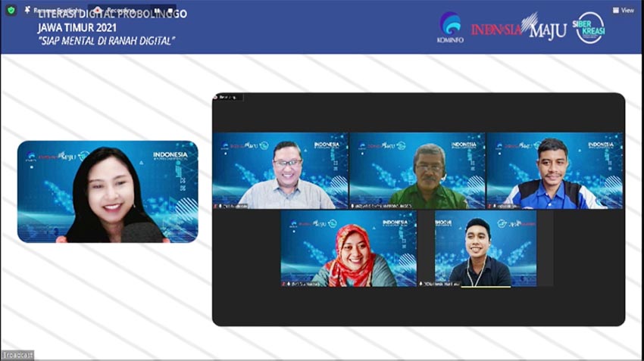Select the woman in red hijab tile

(x=349, y=248)
